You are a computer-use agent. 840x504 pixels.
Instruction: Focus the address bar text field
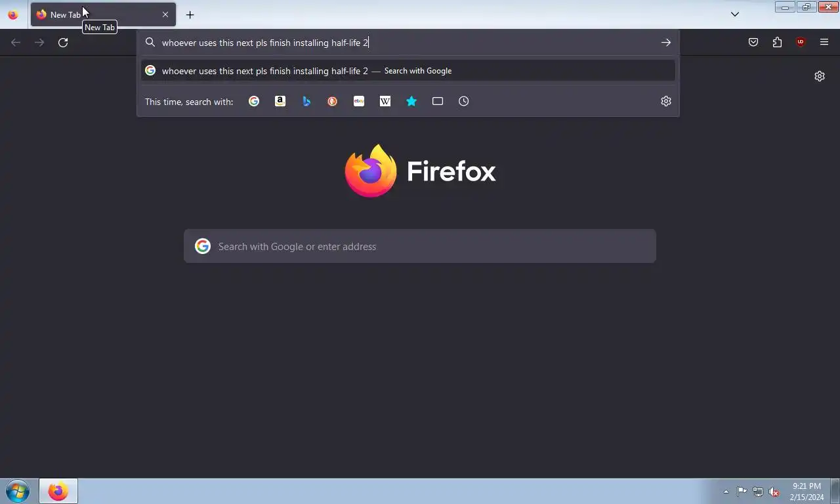click(407, 43)
